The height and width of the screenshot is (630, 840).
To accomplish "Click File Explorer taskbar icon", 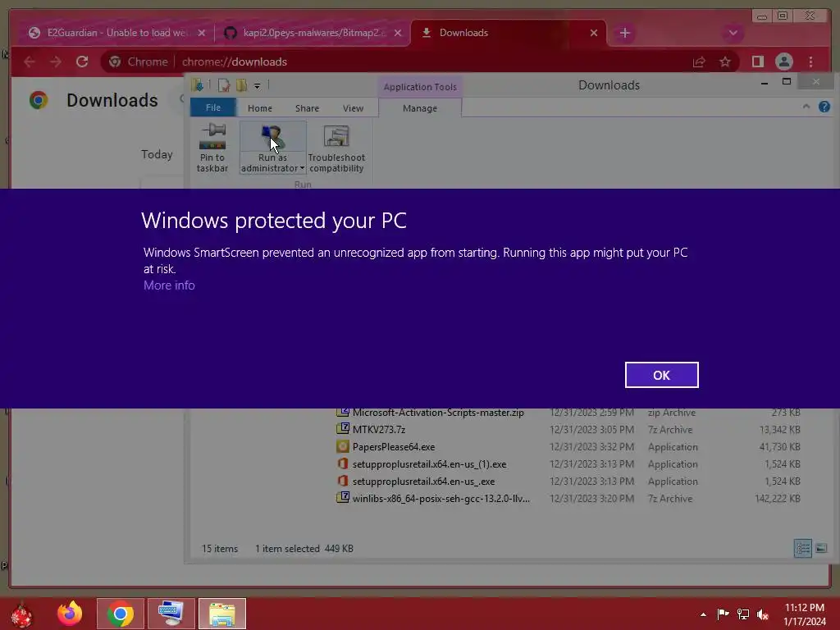I will [x=222, y=614].
